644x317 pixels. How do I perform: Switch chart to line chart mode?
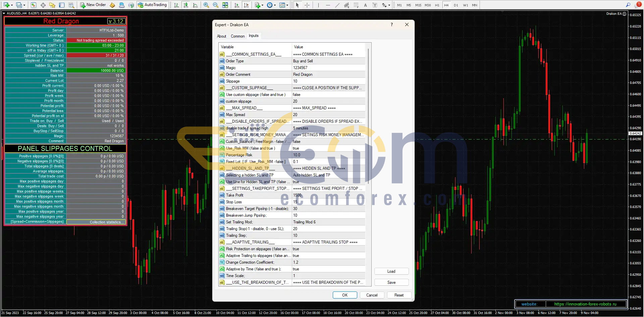195,5
